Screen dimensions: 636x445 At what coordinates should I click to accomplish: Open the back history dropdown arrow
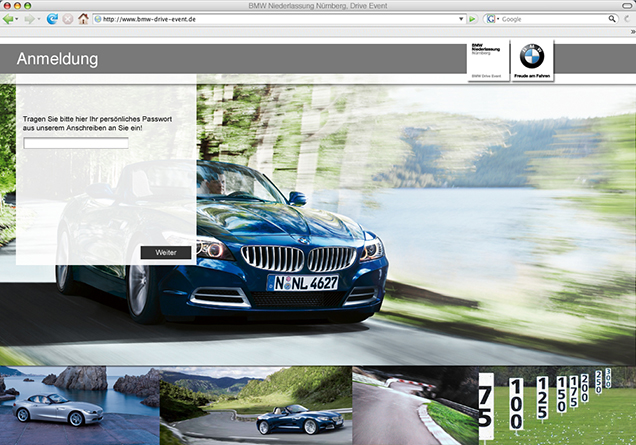[18, 19]
